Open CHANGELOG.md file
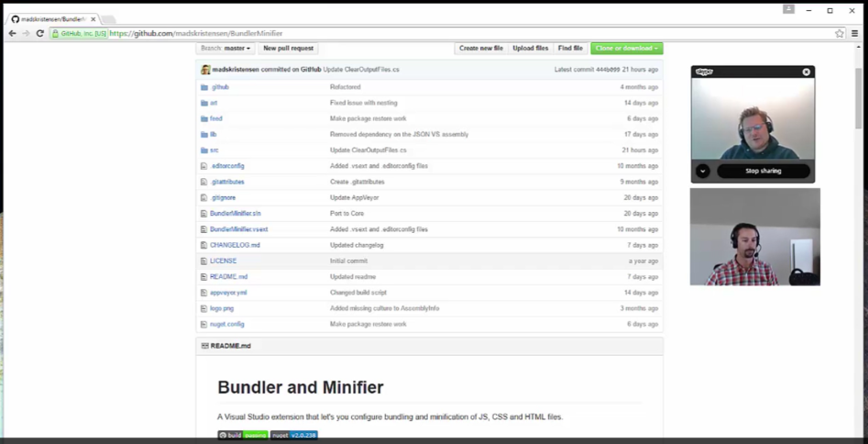This screenshot has height=444, width=868. (235, 245)
